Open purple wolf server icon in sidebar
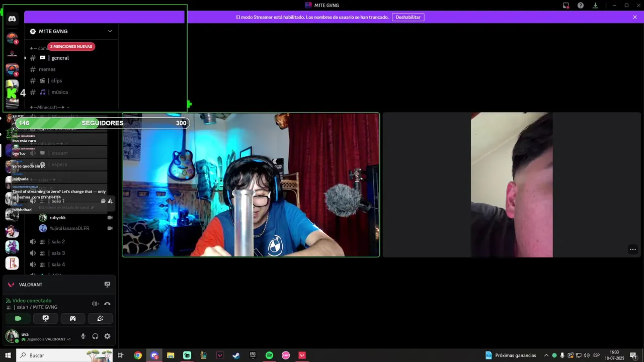This screenshot has width=644, height=362. [12, 247]
